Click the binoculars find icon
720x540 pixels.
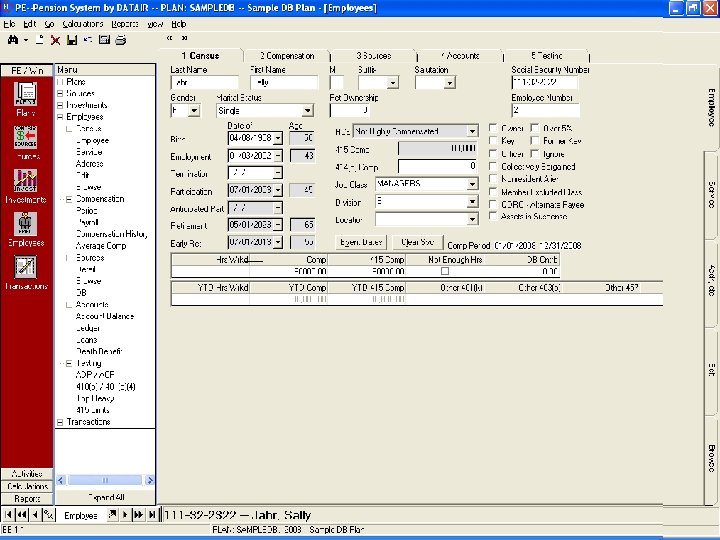tap(13, 40)
